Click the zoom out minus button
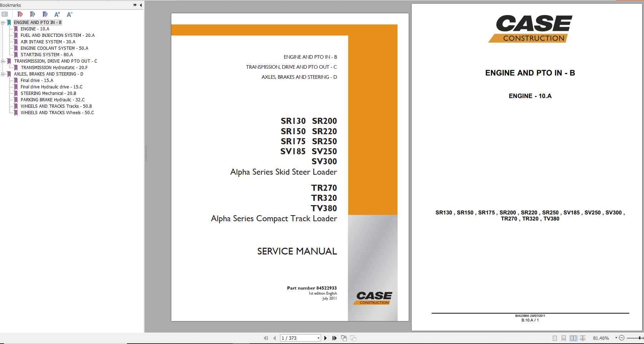This screenshot has width=644, height=344. tap(621, 338)
